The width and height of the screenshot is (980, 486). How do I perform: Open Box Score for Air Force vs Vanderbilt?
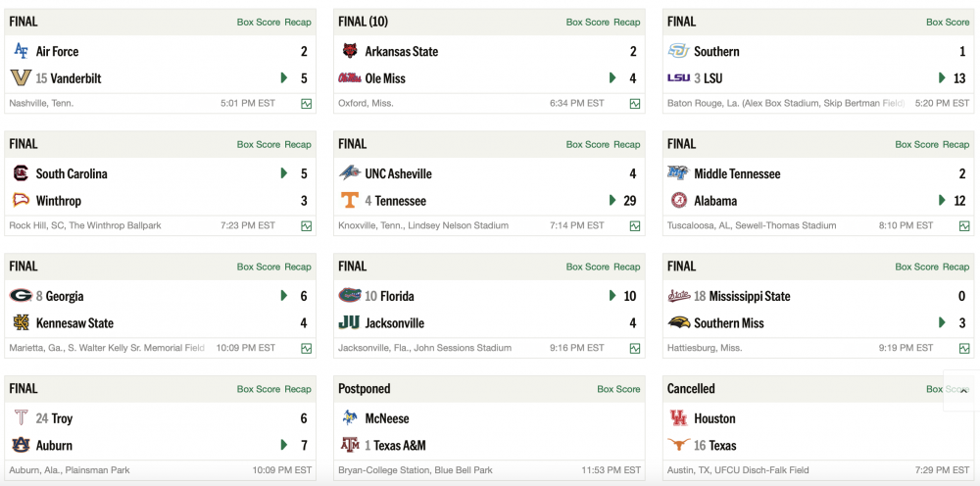coord(259,23)
